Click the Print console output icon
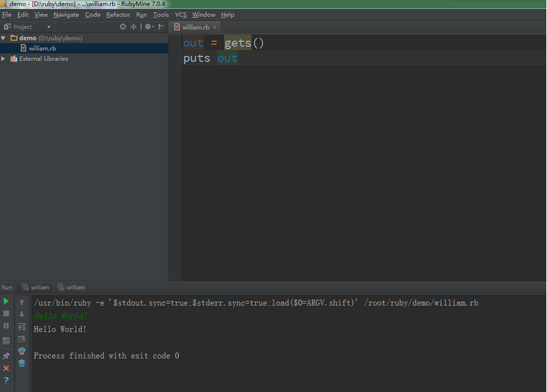The height and width of the screenshot is (392, 547). coord(22,351)
